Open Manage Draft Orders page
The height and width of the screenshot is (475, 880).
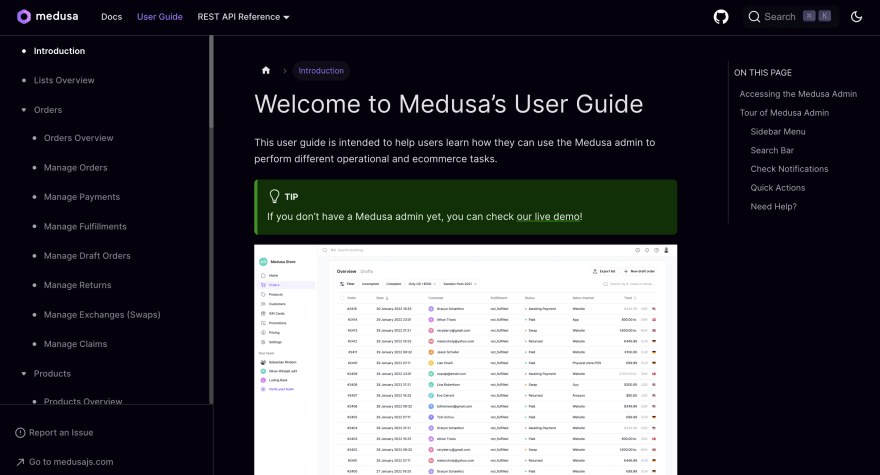[x=87, y=256]
